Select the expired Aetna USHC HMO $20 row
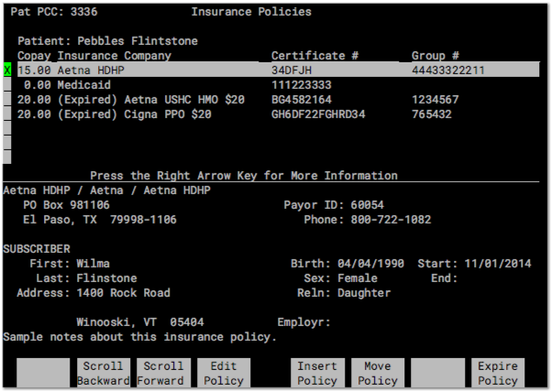The height and width of the screenshot is (392, 552). pyautogui.click(x=278, y=100)
